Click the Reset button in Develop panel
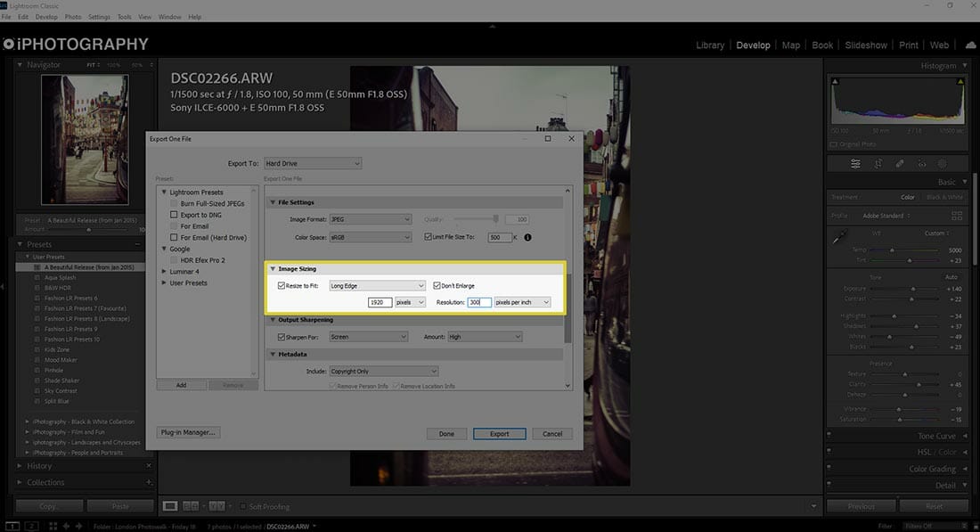Viewport: 980px width, 532px height. point(935,506)
